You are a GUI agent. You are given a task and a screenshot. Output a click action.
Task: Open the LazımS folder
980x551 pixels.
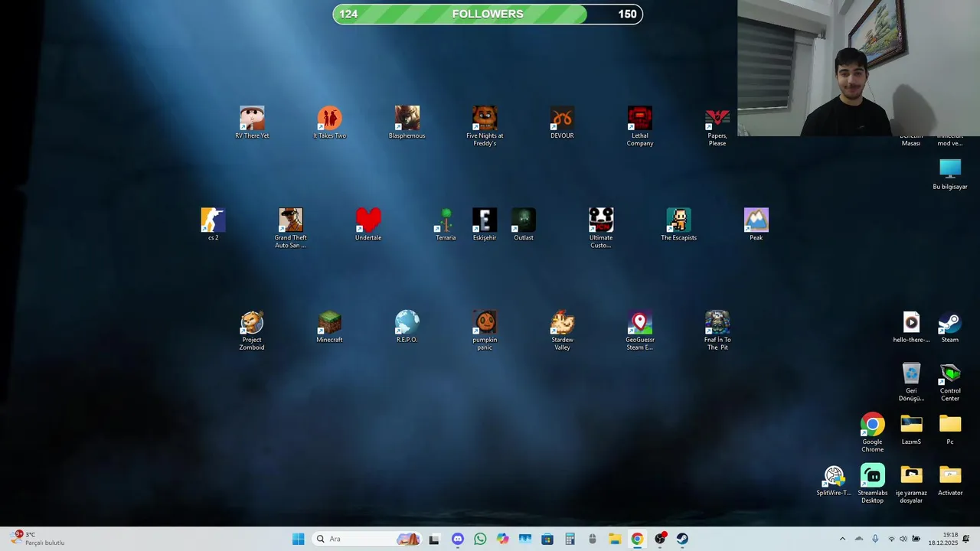[911, 429]
